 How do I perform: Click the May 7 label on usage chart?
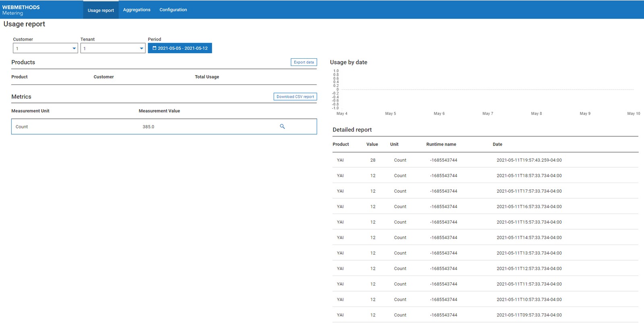[x=487, y=113]
